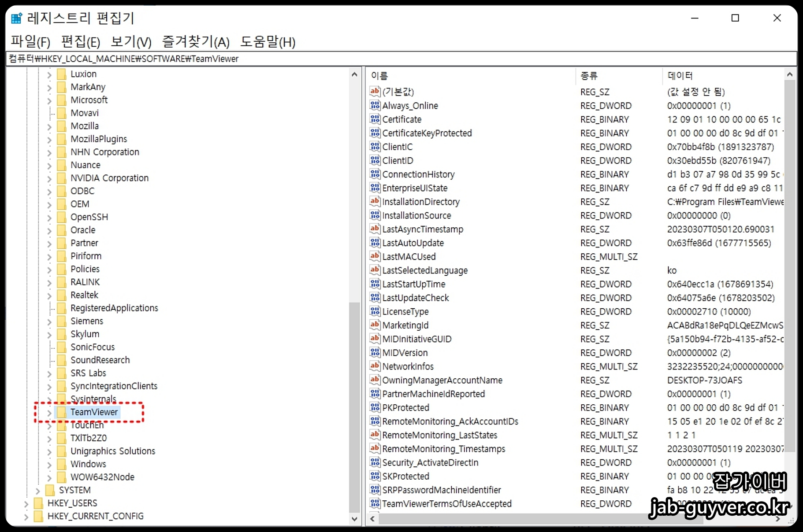The image size is (803, 532).
Task: Expand the WOW6432Node key
Action: click(49, 477)
